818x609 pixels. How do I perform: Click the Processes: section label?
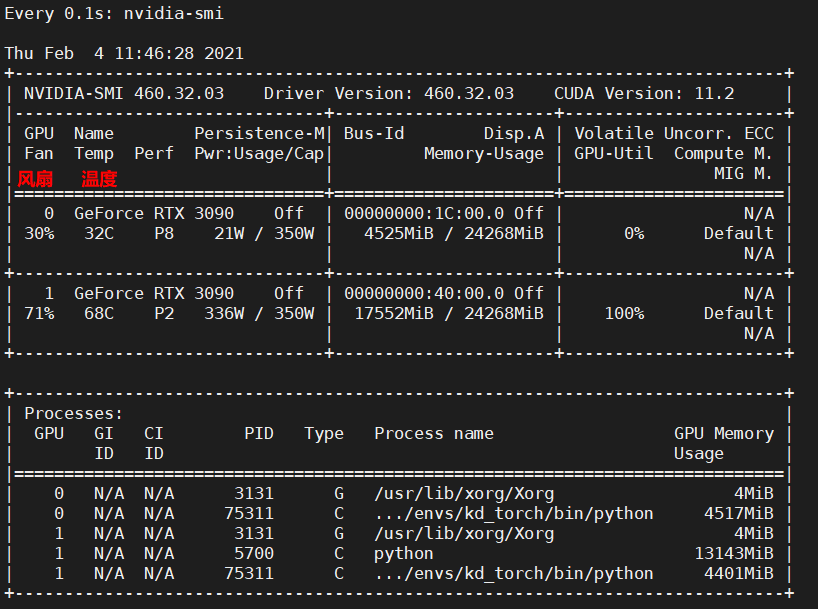click(74, 413)
